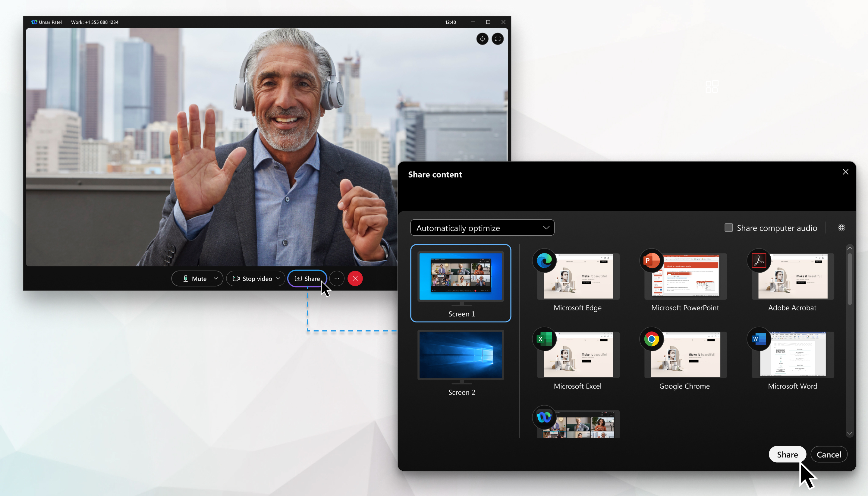
Task: Scroll down in share content panel
Action: point(851,434)
